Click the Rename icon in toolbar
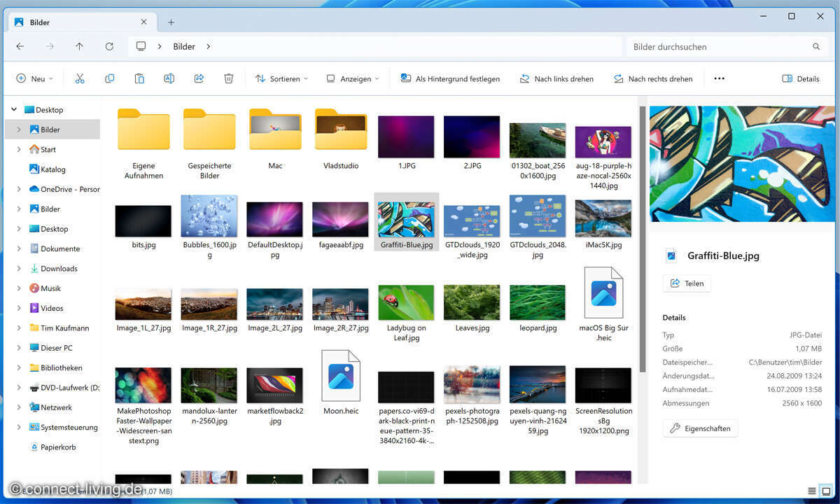Image resolution: width=840 pixels, height=504 pixels. 169,78
